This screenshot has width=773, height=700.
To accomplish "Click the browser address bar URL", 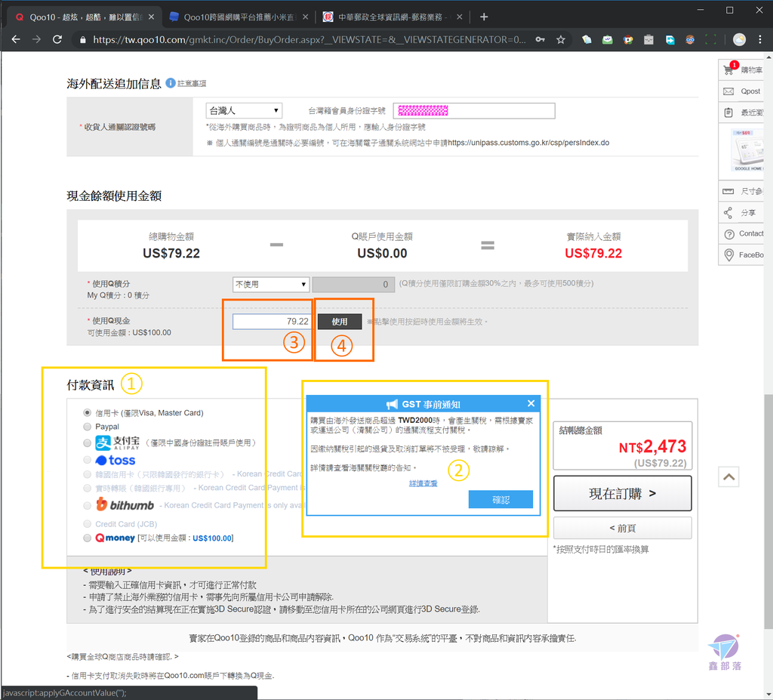I will tap(309, 39).
